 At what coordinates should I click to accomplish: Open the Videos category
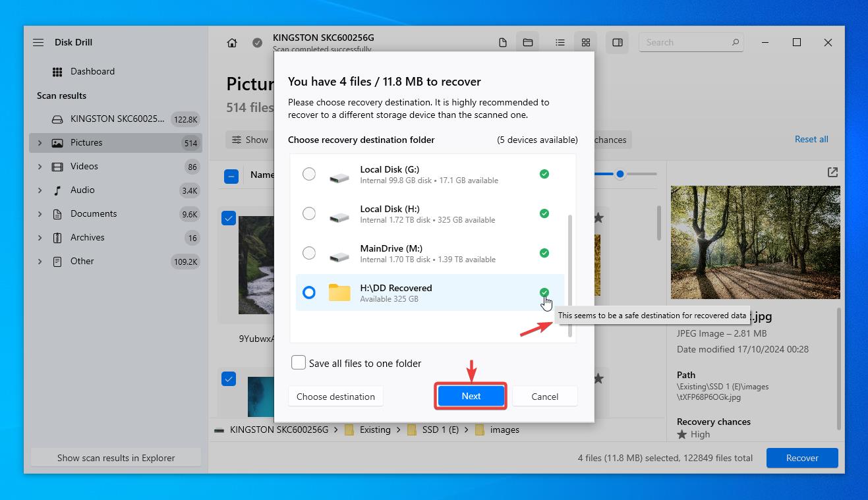point(115,167)
